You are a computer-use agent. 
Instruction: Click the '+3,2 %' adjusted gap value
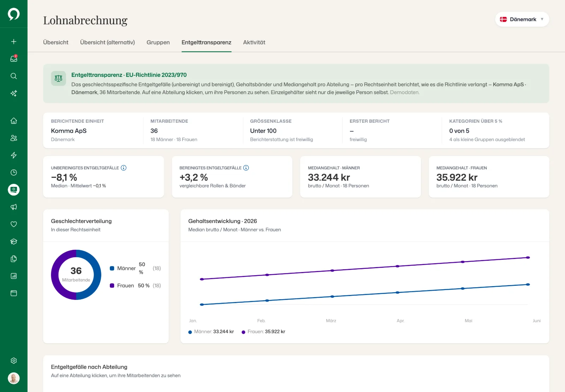194,177
